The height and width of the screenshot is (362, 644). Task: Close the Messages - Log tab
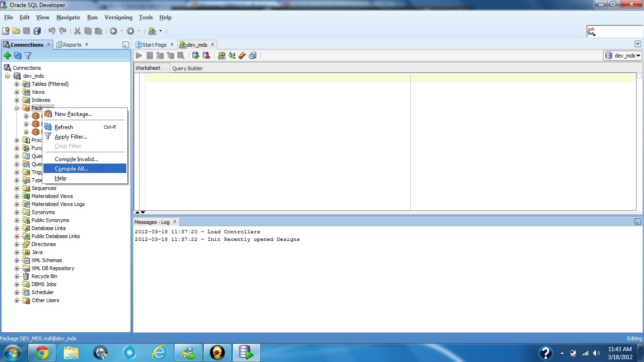point(174,222)
